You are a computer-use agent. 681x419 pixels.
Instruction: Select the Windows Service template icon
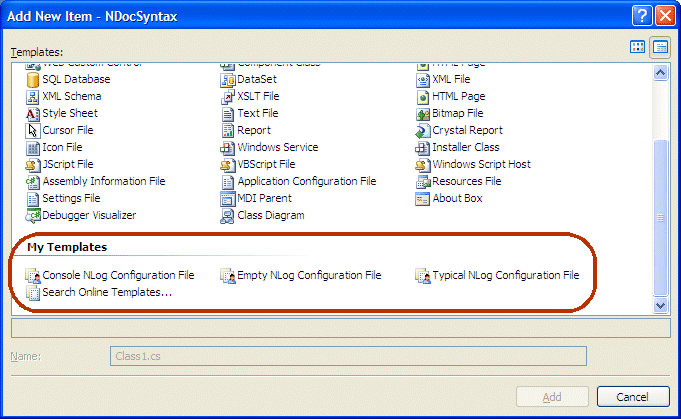(x=228, y=147)
